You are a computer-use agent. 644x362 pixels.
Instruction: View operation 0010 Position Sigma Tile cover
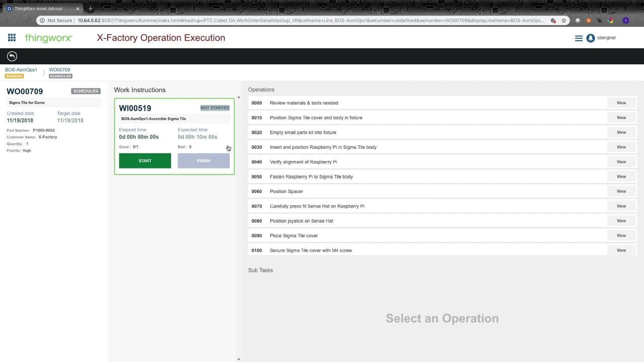click(621, 118)
